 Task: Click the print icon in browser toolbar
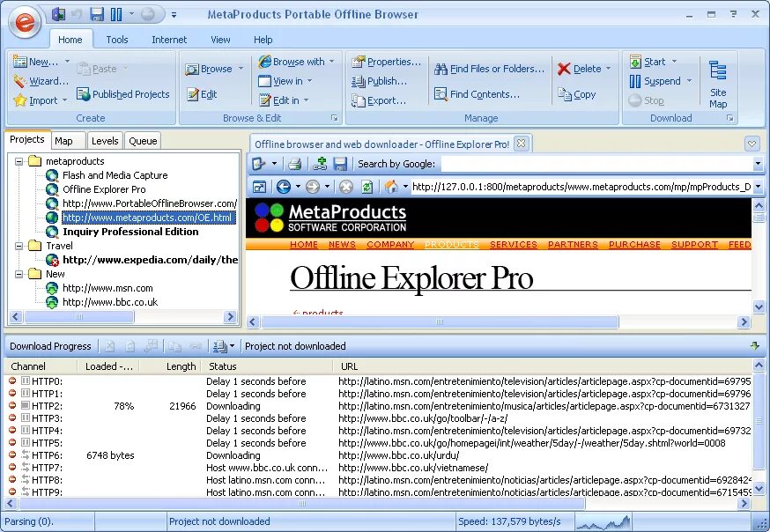294,164
